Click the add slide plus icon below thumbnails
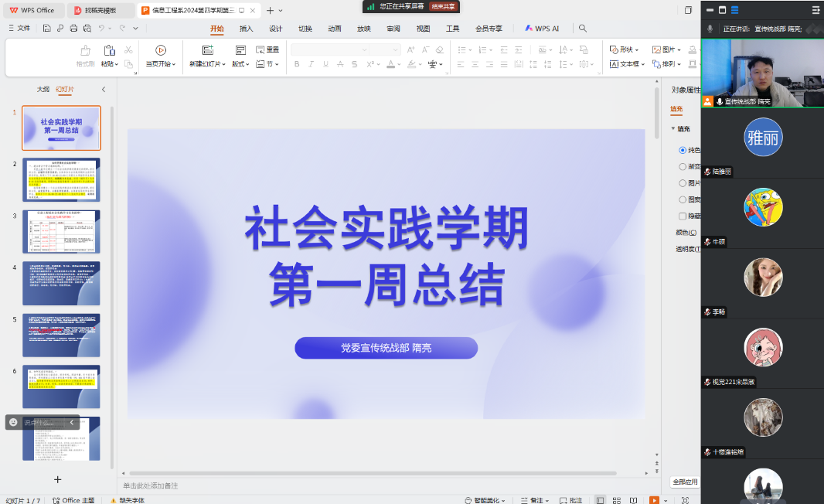Screen dimensions: 824x504 [x=57, y=479]
